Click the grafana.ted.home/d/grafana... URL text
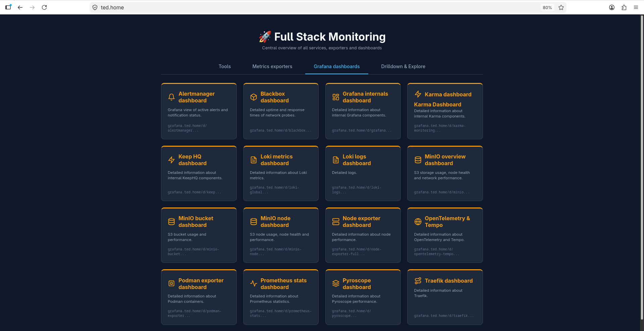644x331 pixels. 362,131
